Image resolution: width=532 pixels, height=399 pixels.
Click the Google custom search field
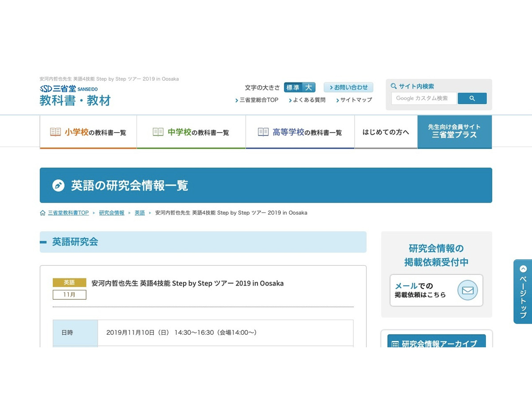pos(423,98)
